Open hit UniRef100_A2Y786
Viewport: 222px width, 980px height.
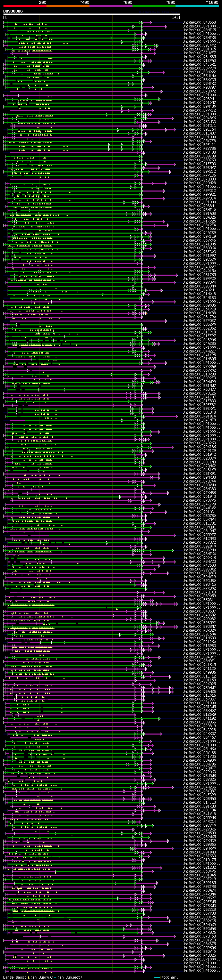[x=199, y=148]
